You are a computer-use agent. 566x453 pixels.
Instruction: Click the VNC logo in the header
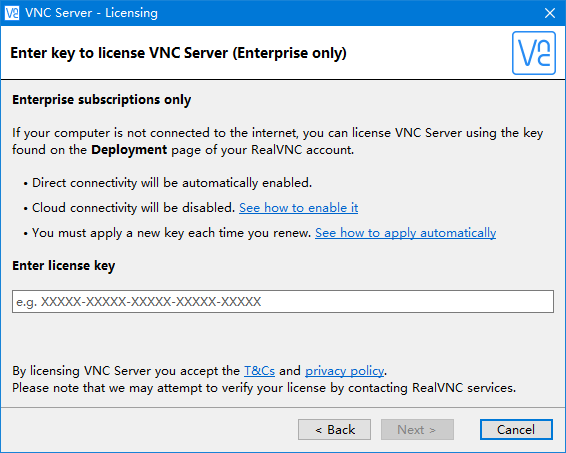click(534, 53)
